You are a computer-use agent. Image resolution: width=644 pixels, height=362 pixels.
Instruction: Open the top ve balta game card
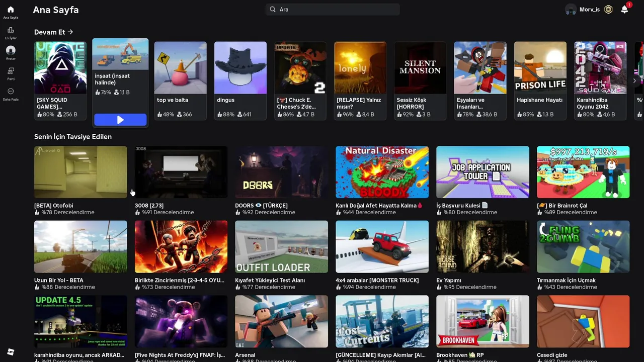180,81
